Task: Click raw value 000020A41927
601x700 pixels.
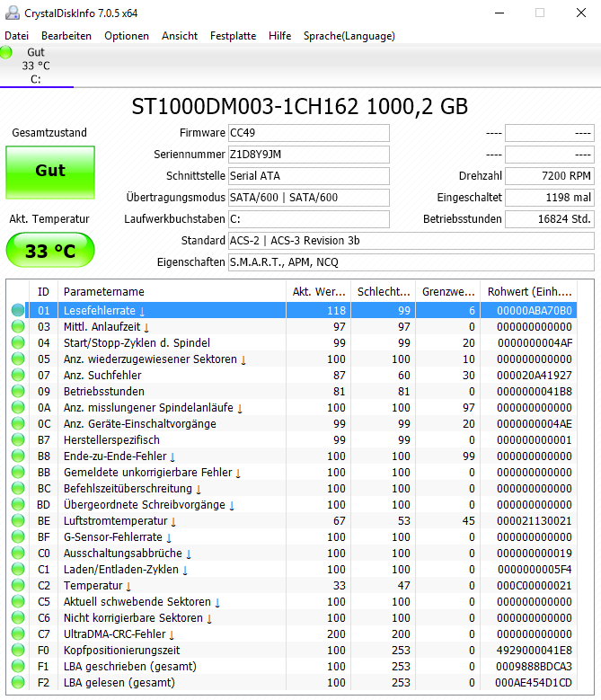Action: point(535,375)
